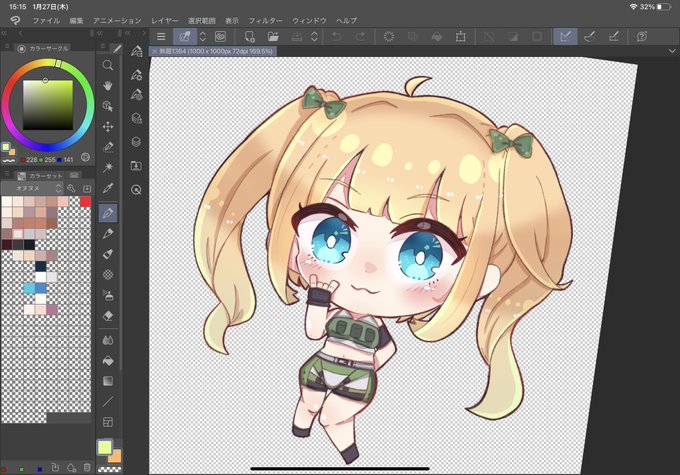Open the Layer palette icon

coord(137,142)
